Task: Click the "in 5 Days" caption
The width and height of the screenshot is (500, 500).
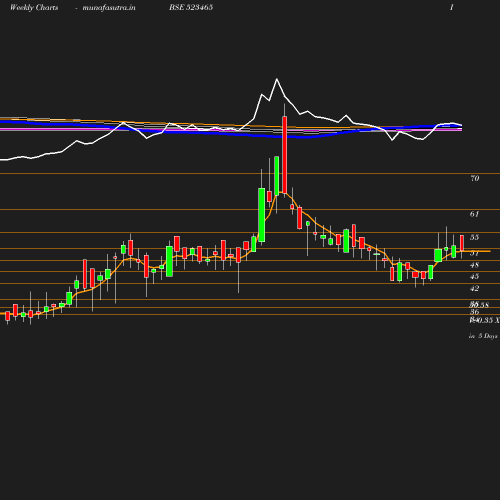Action: 483,336
